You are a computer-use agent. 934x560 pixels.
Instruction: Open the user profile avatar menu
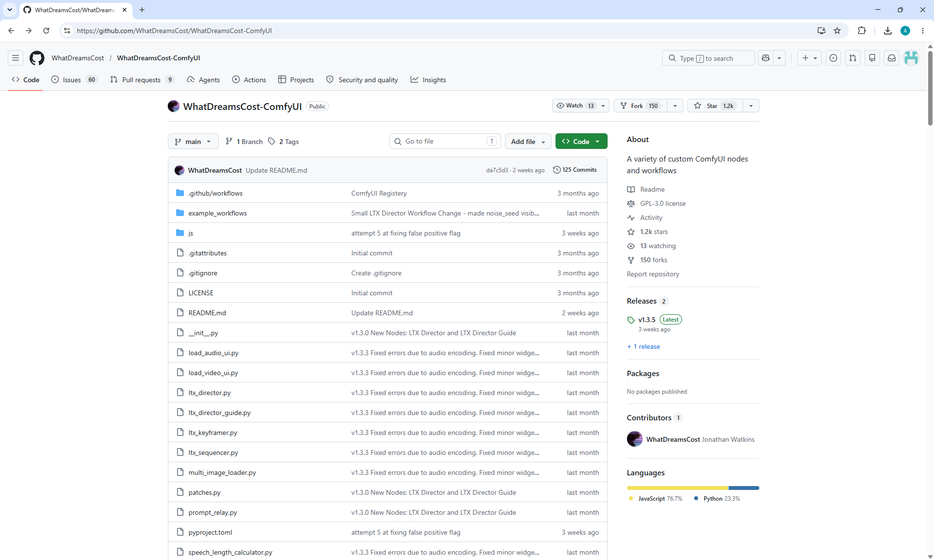911,58
